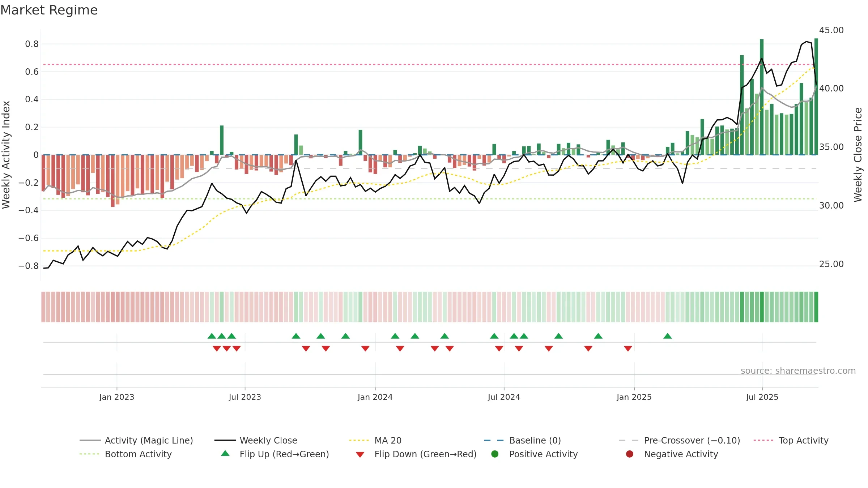Click the 0.8 left axis tick label
868x488 pixels.
point(32,44)
